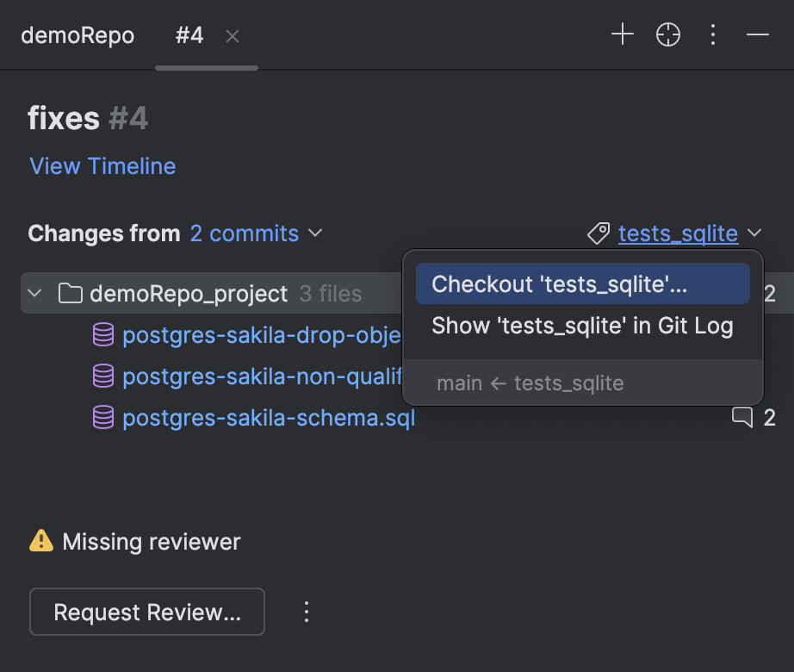Click the database icon beside postgres-sakila-schema.sql
Image resolution: width=794 pixels, height=672 pixels.
point(102,417)
